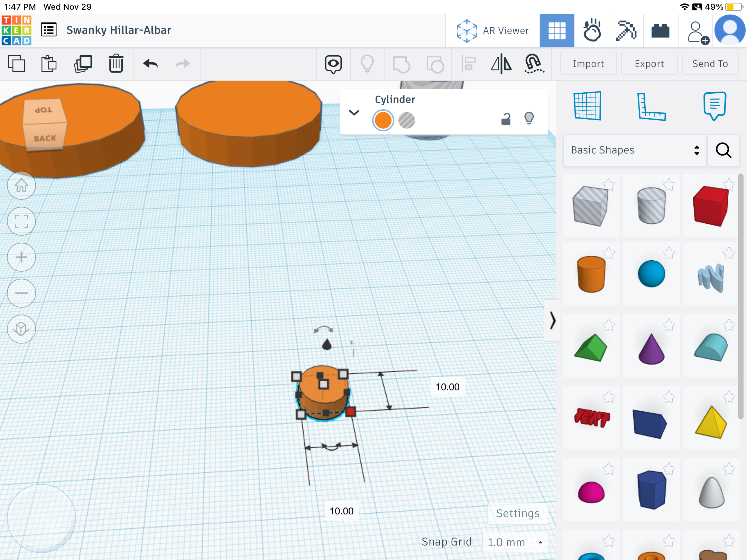The image size is (747, 560).
Task: Pick the striped Box hole shape
Action: (591, 205)
